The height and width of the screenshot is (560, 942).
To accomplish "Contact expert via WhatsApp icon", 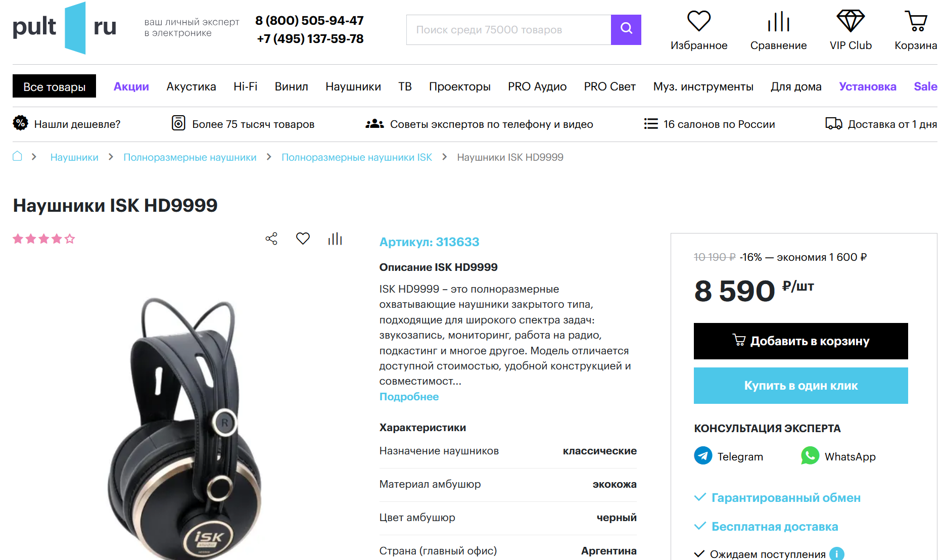I will click(x=810, y=456).
